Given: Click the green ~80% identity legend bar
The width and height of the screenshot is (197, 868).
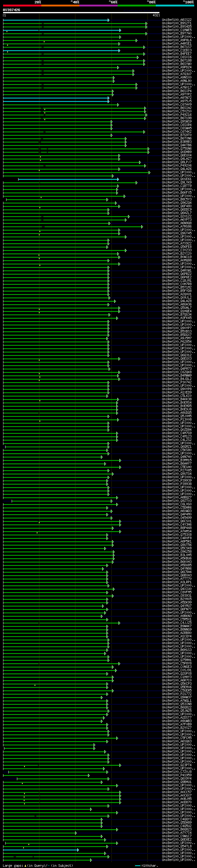Looking at the screenshot, I should 137,6.
